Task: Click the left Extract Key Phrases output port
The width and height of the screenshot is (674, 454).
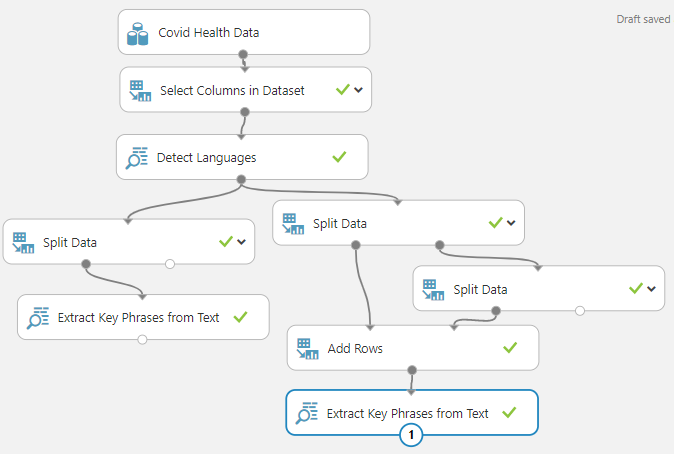Action: point(143,340)
